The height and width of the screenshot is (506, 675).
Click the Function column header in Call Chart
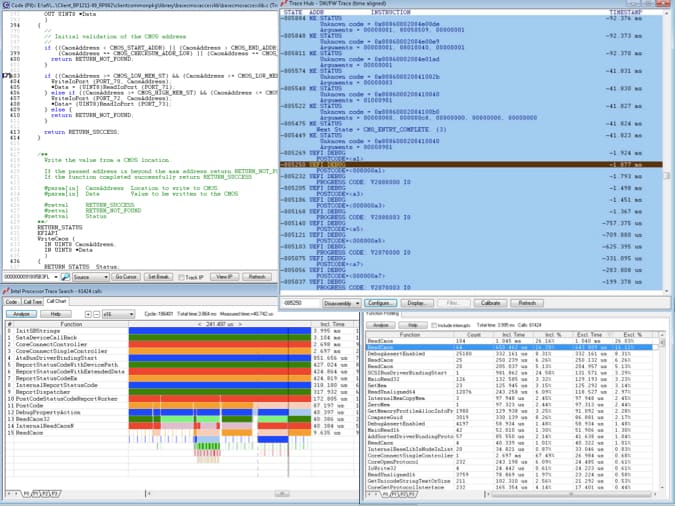point(71,324)
